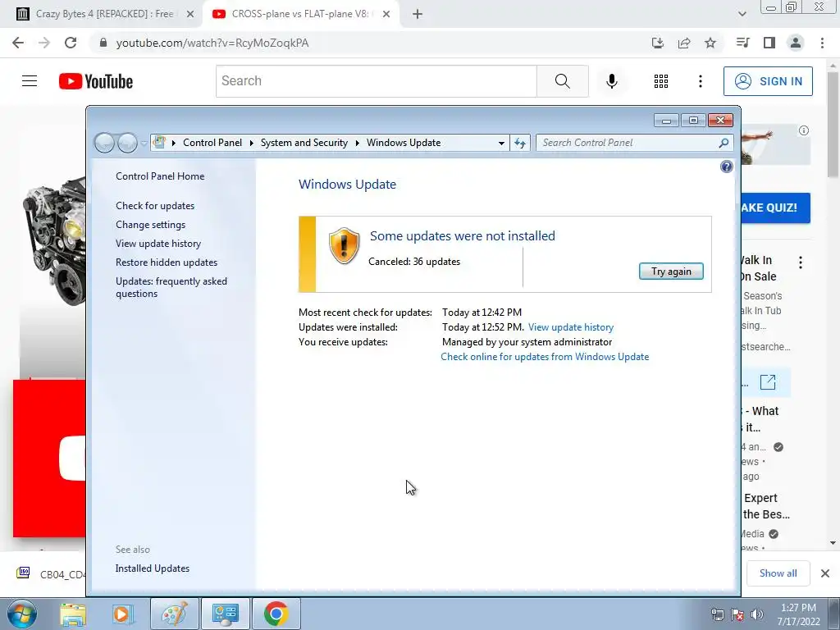Open Installed Updates link
The image size is (840, 630).
pos(152,568)
